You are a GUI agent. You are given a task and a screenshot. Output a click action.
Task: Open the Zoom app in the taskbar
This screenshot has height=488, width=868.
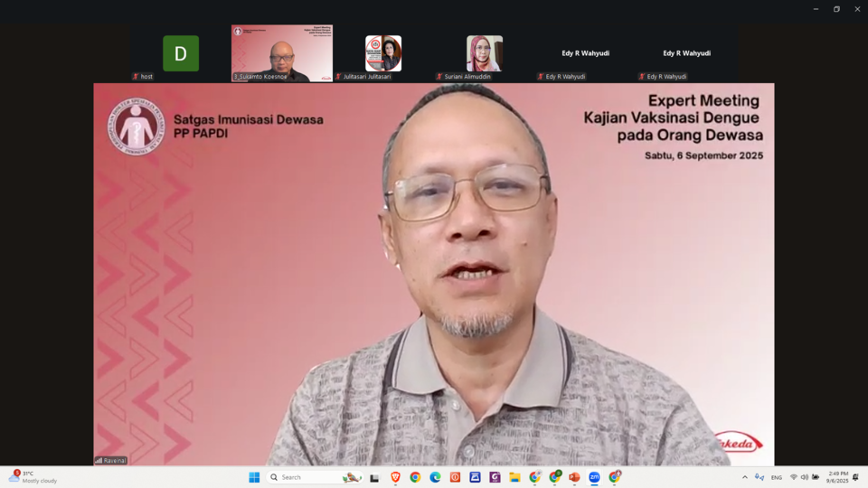click(594, 477)
